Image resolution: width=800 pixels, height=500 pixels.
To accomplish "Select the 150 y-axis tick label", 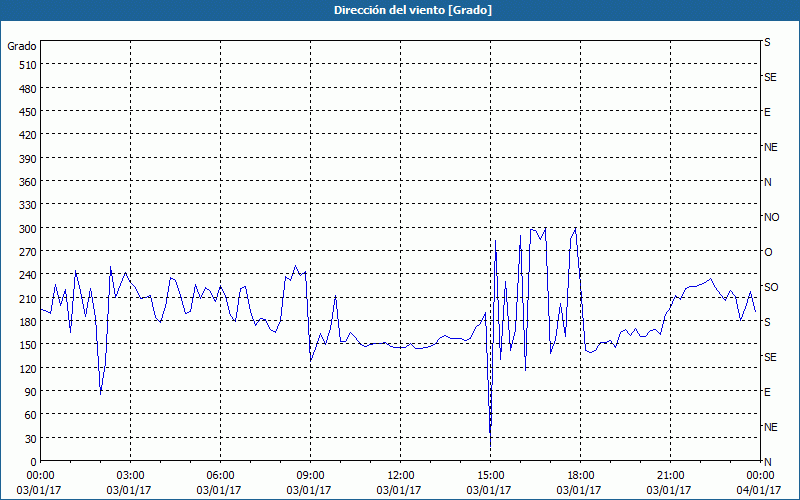I will (28, 345).
